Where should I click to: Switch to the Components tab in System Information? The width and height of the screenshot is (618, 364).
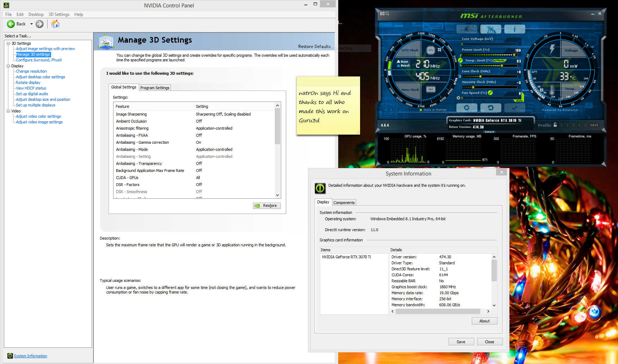344,203
